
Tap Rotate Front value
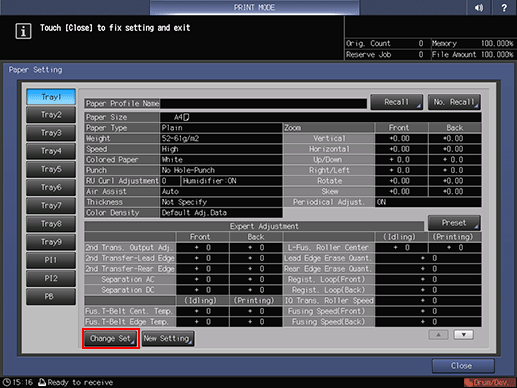(401, 181)
